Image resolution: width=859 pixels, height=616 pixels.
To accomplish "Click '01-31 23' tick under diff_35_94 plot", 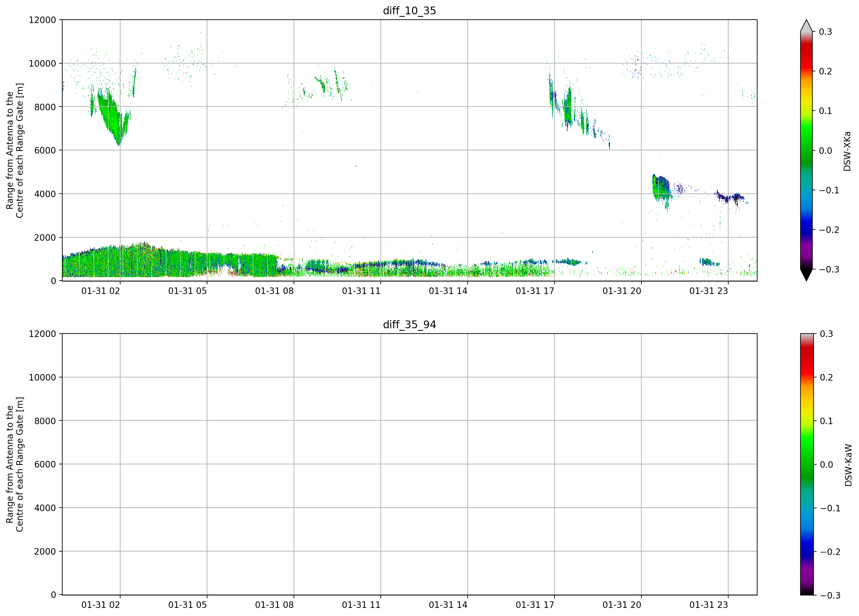I will pos(709,605).
